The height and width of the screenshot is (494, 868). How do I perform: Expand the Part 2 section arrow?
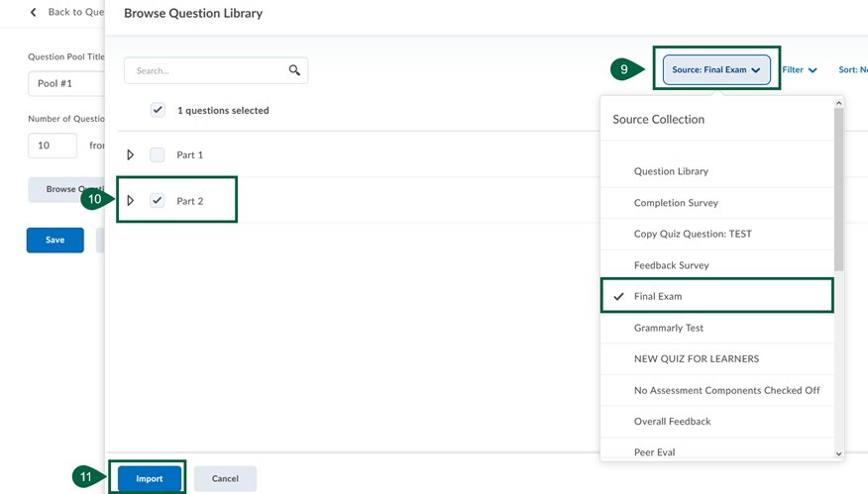coord(131,201)
